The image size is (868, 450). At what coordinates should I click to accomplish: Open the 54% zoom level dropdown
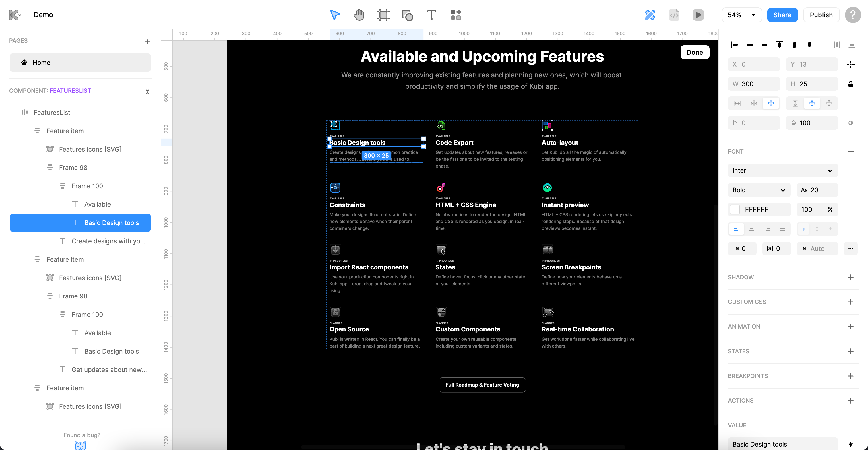pos(741,15)
